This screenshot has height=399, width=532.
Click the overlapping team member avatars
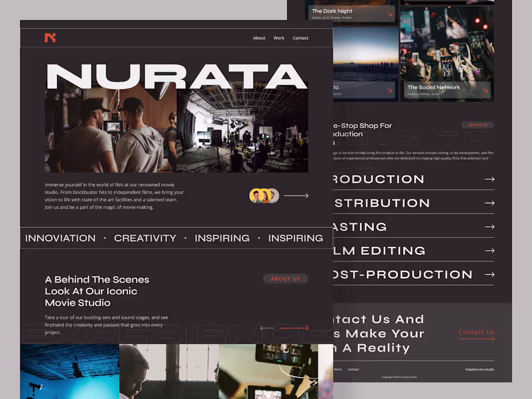[264, 195]
